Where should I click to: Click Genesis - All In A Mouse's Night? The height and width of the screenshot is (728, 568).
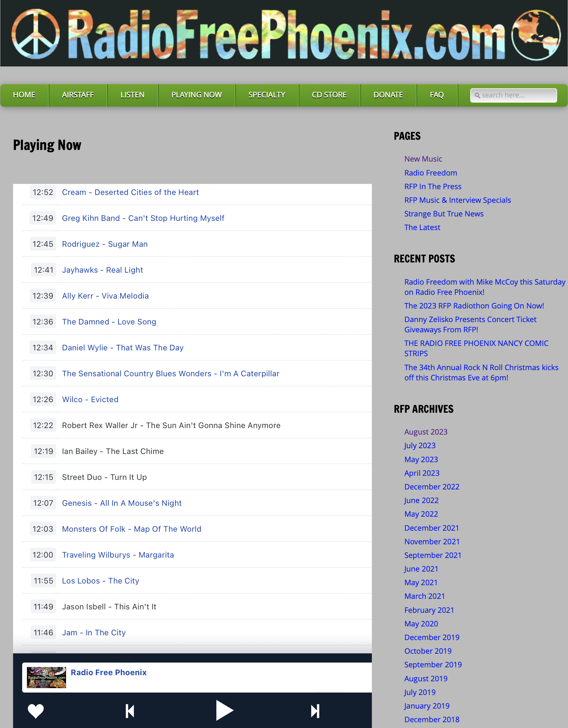122,503
